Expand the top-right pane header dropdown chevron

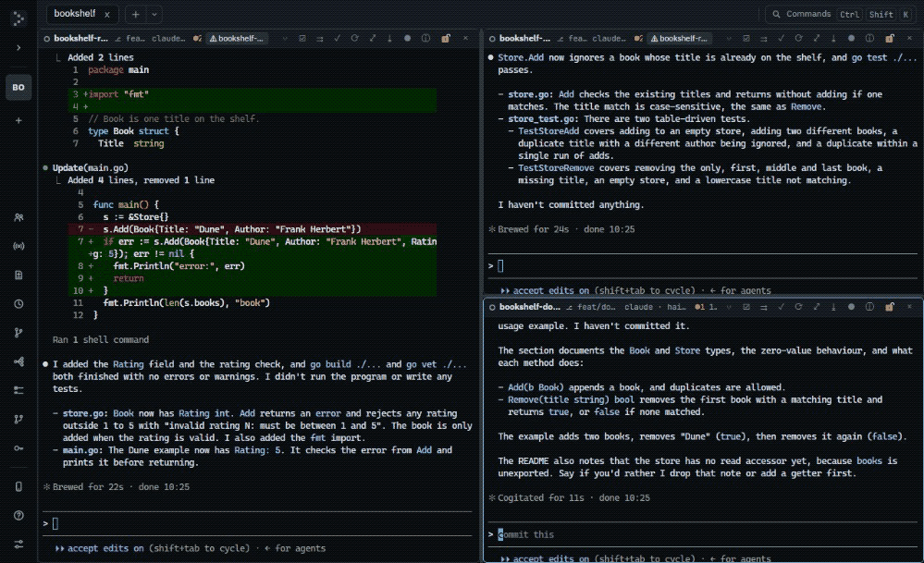coord(729,38)
